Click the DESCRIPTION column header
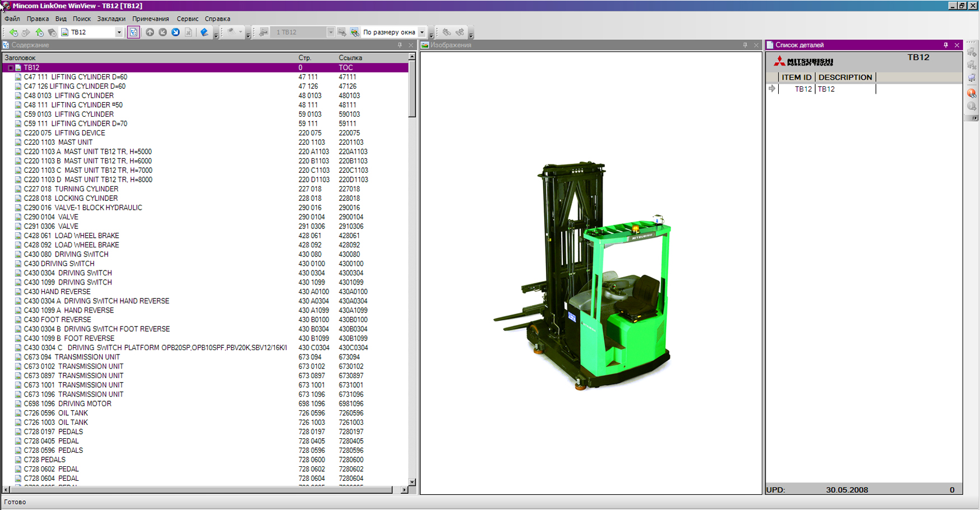 click(x=845, y=77)
